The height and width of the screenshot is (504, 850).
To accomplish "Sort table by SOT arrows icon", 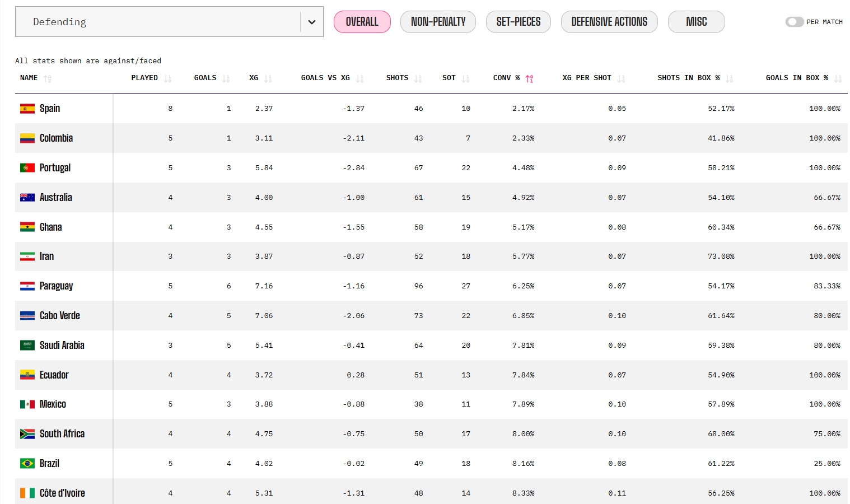I will 466,79.
